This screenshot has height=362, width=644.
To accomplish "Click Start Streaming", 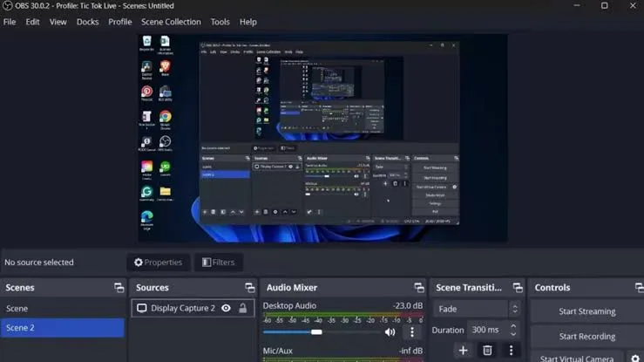I will pyautogui.click(x=586, y=311).
